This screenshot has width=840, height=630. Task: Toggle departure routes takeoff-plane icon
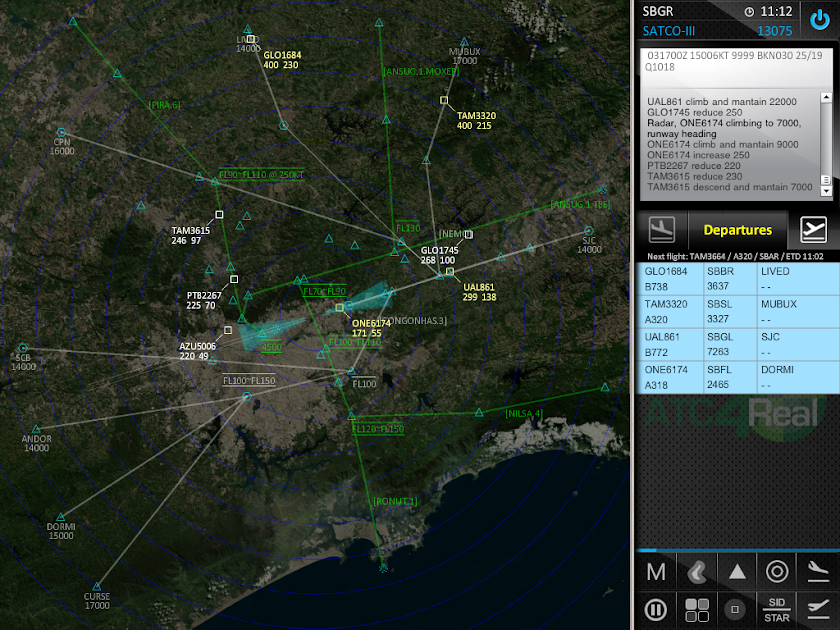[x=818, y=610]
